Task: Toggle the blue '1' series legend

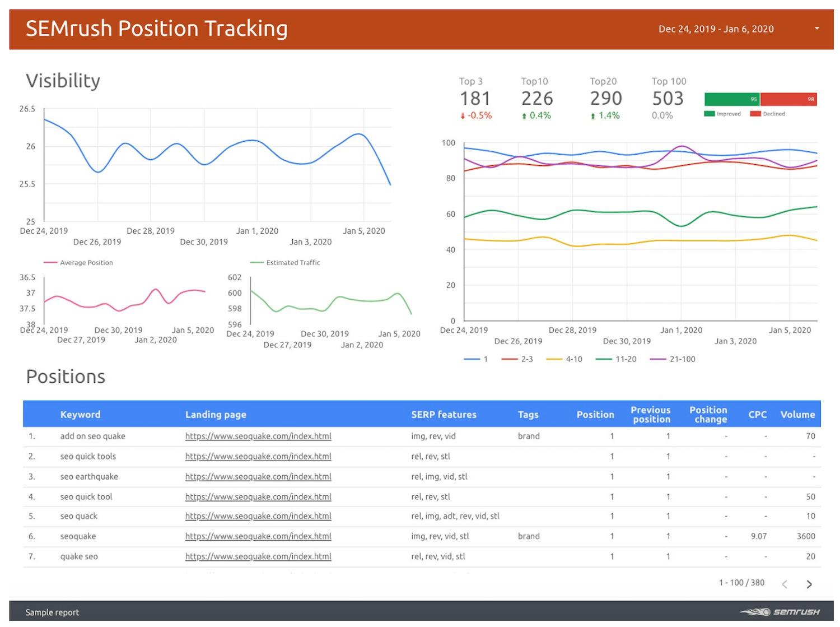Action: [476, 359]
